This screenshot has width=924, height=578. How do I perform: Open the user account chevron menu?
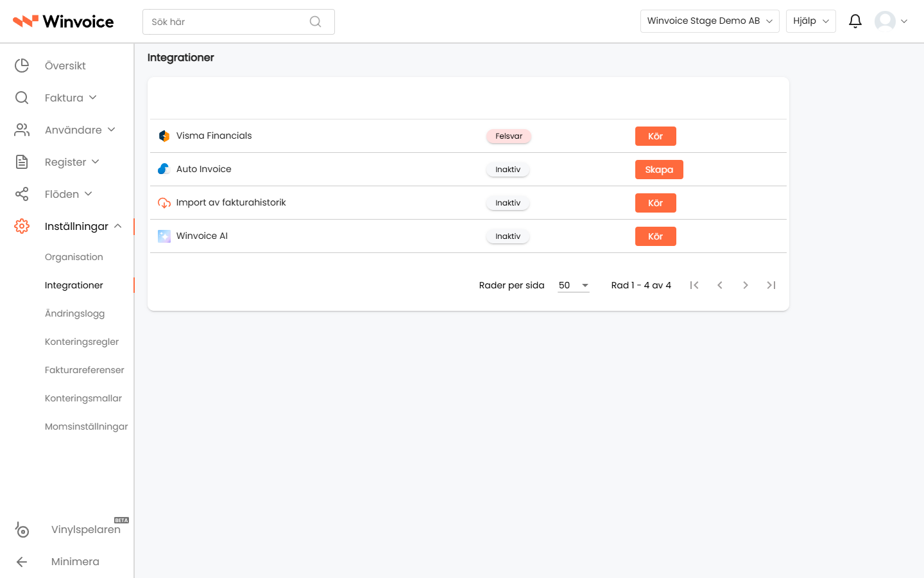click(x=904, y=21)
